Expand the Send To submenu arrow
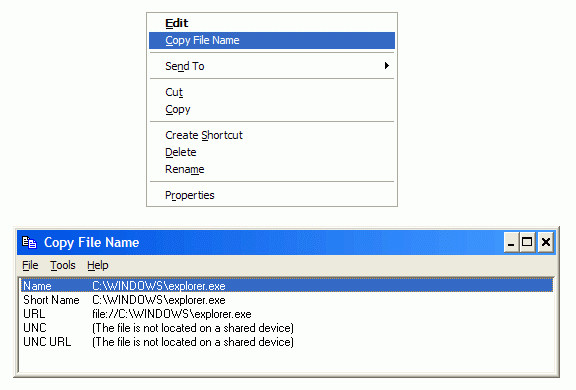 pos(386,66)
